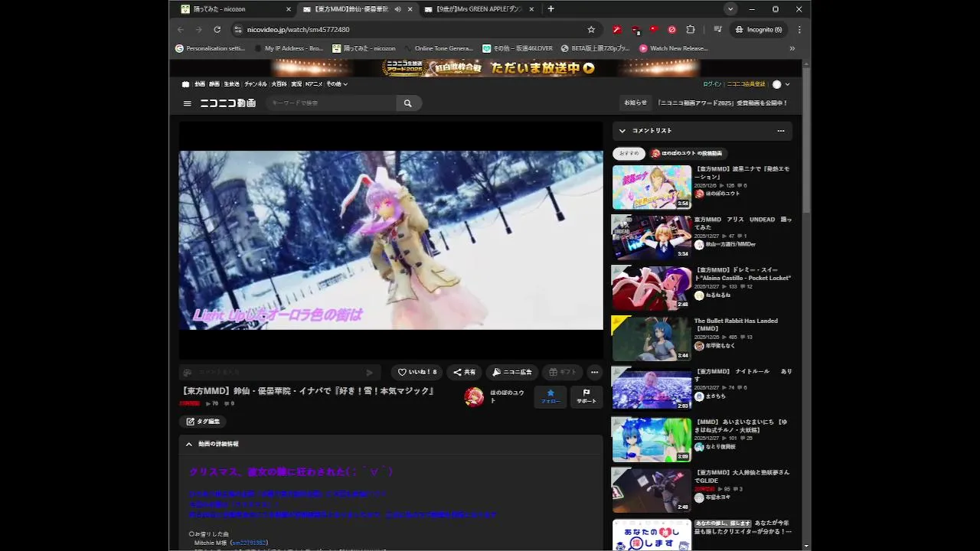Open the user account dropdown arrow
The width and height of the screenshot is (980, 551).
click(787, 84)
